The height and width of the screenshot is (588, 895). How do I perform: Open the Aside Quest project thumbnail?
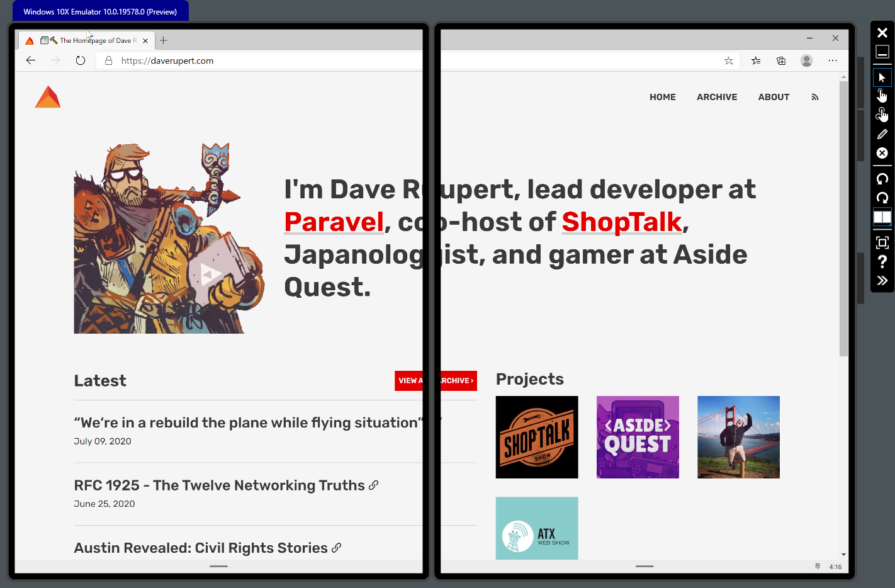point(638,437)
